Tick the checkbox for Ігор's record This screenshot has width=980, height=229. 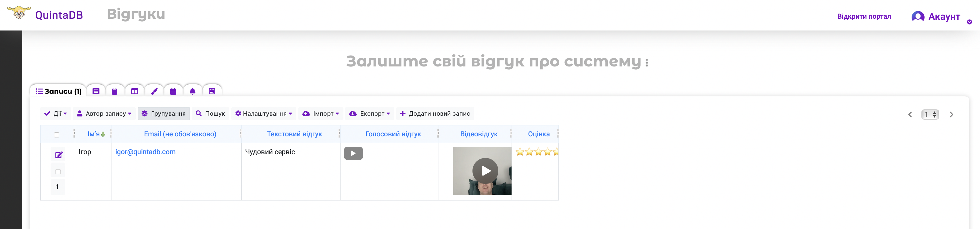(x=58, y=172)
